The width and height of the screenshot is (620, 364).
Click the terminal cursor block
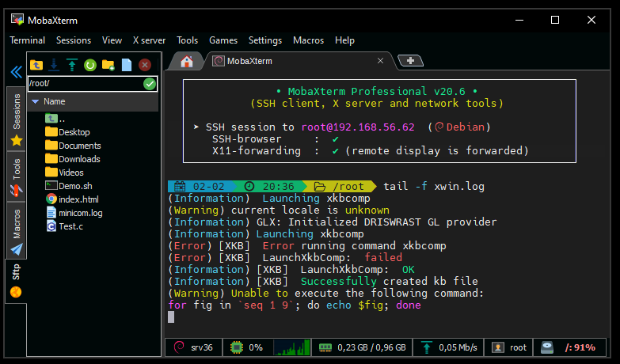(171, 317)
